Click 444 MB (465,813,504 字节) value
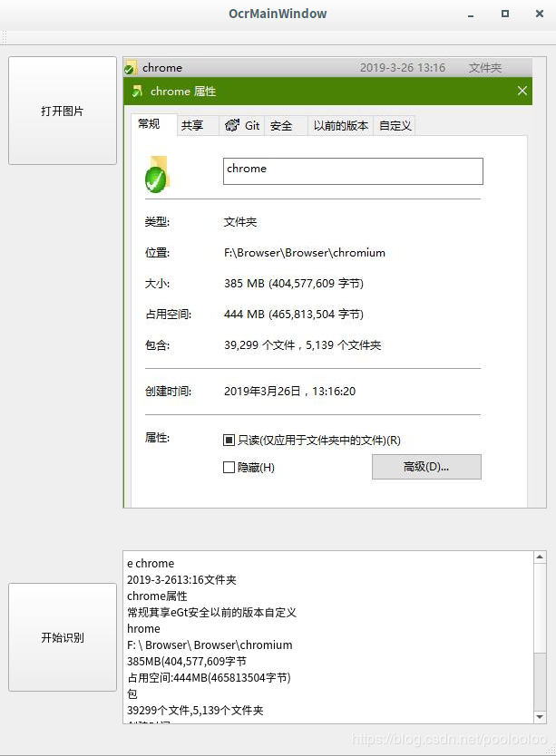 pyautogui.click(x=294, y=315)
